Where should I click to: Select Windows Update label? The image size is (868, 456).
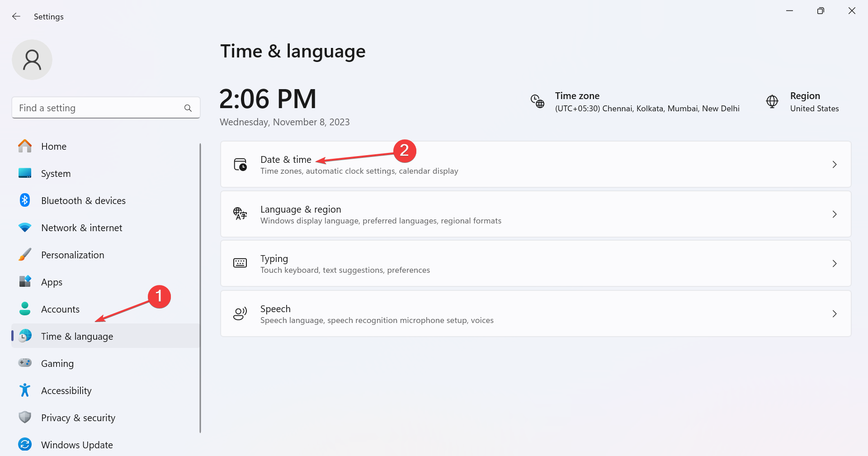[x=77, y=445]
